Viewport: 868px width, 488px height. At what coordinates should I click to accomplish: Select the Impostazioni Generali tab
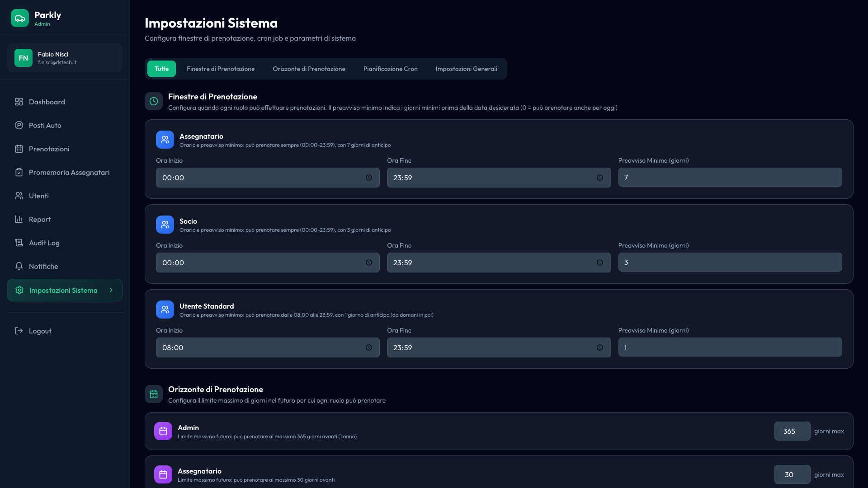[x=466, y=69]
